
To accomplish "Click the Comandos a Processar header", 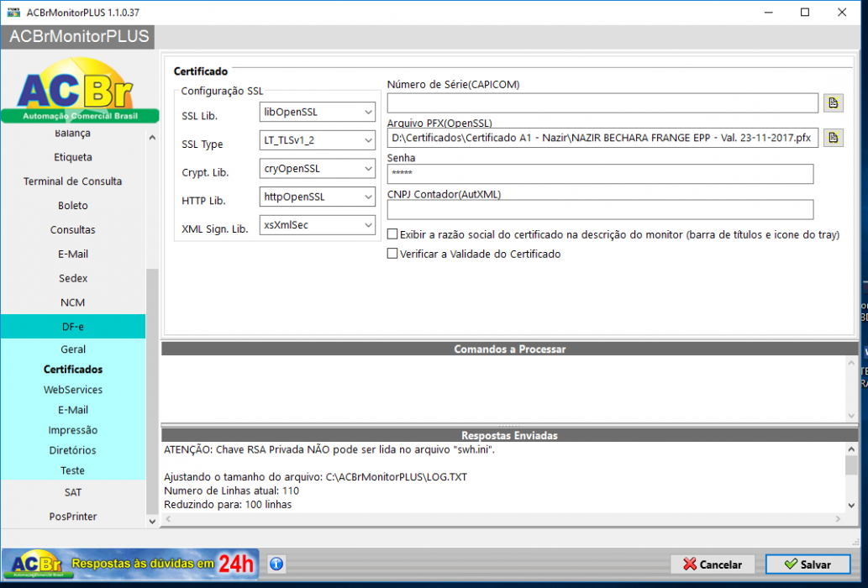I will click(510, 349).
